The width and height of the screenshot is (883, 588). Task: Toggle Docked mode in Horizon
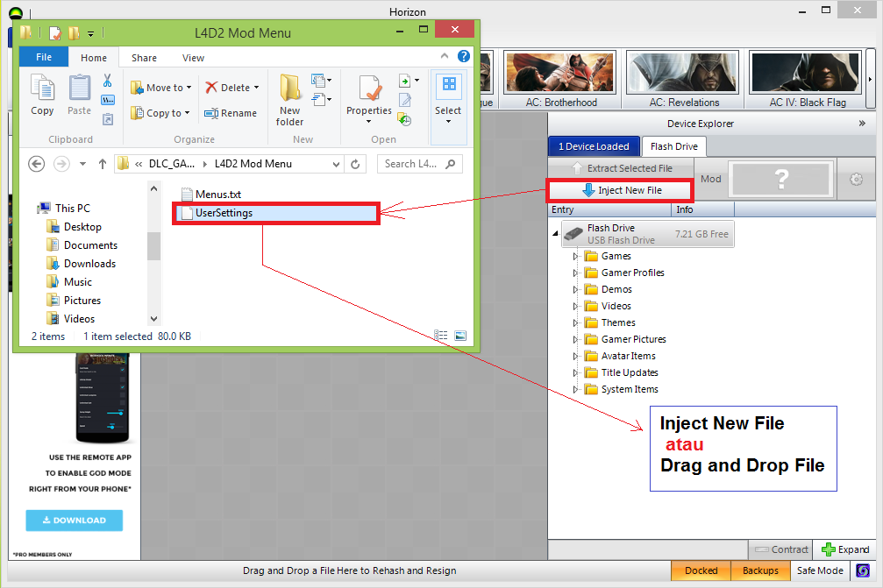(x=701, y=570)
